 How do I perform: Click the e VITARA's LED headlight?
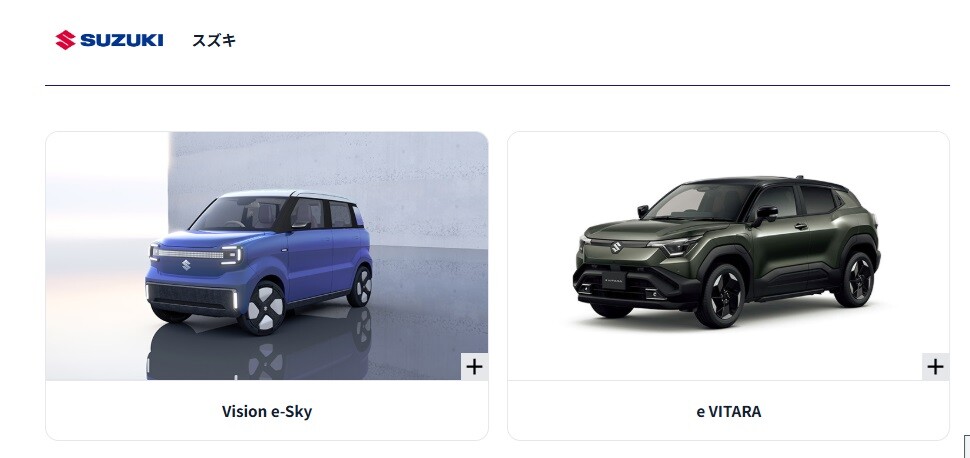click(x=674, y=246)
